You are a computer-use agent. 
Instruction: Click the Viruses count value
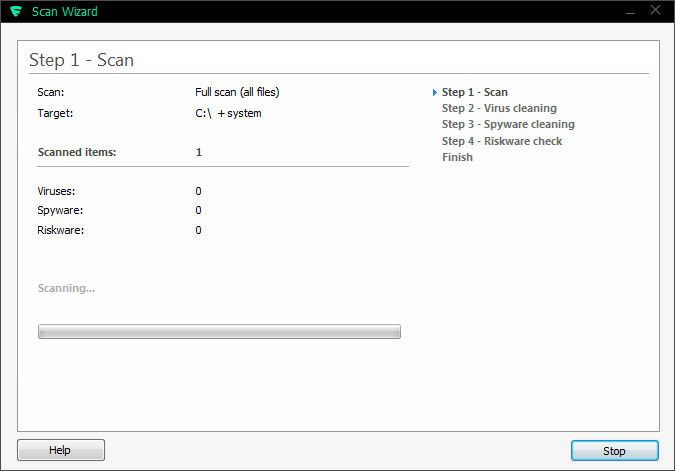coord(198,191)
